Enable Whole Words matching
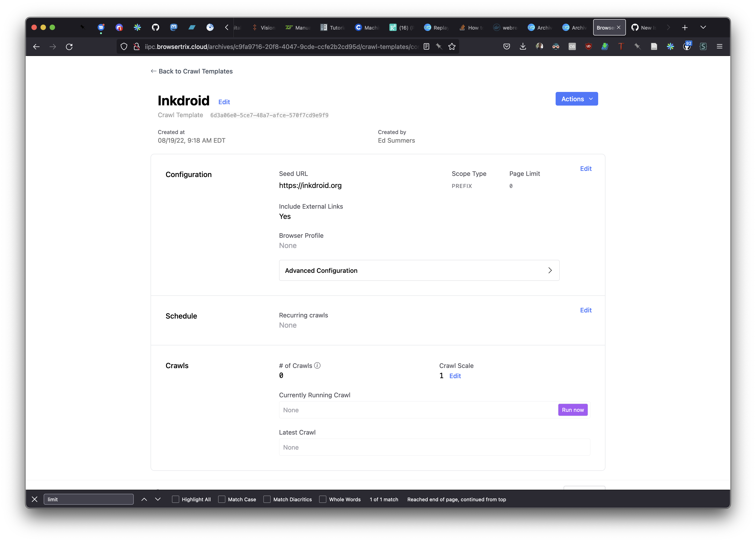 click(x=323, y=499)
